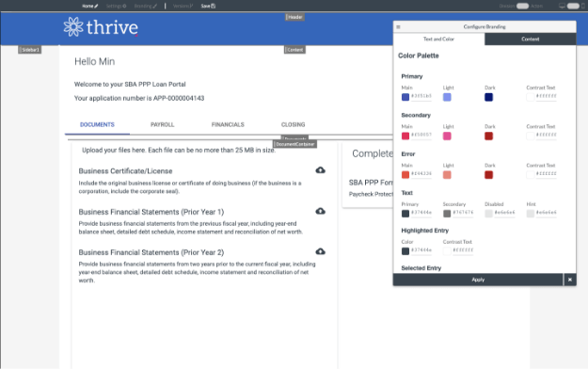Open Versions in the top toolbar
The width and height of the screenshot is (588, 369).
pos(183,6)
